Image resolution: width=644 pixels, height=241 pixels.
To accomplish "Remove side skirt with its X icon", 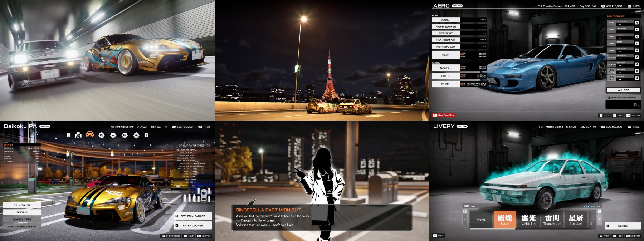I will tap(637, 36).
